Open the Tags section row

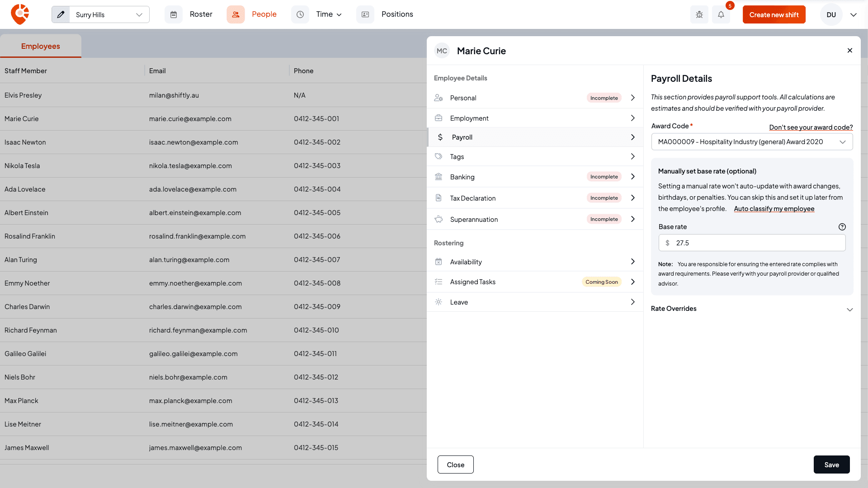535,156
